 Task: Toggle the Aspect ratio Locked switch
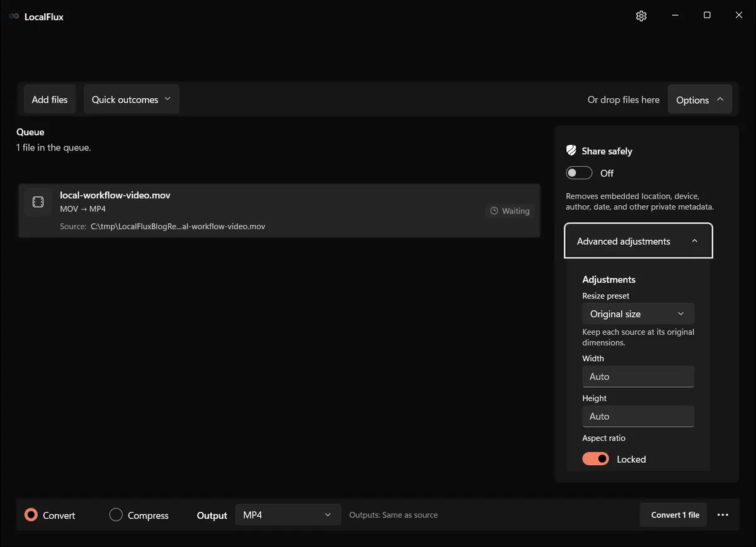pyautogui.click(x=595, y=459)
